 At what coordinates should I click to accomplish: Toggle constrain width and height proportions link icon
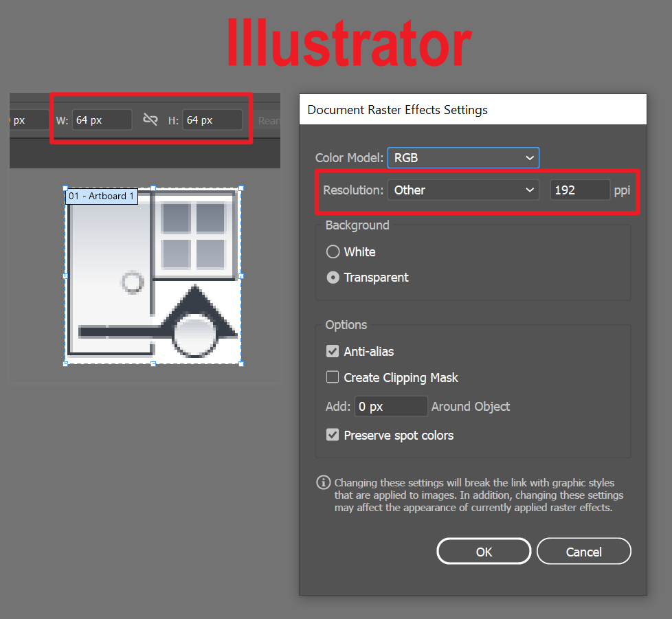pyautogui.click(x=150, y=120)
